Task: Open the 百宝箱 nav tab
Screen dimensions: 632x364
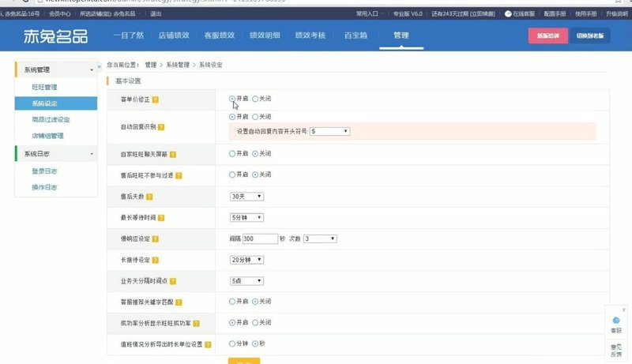Action: pos(356,36)
